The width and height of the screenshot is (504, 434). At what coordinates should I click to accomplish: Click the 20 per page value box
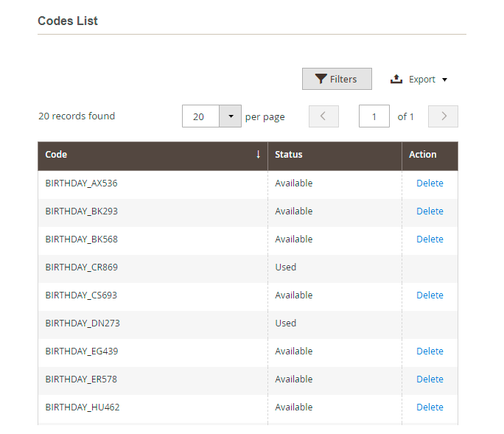[x=200, y=116]
